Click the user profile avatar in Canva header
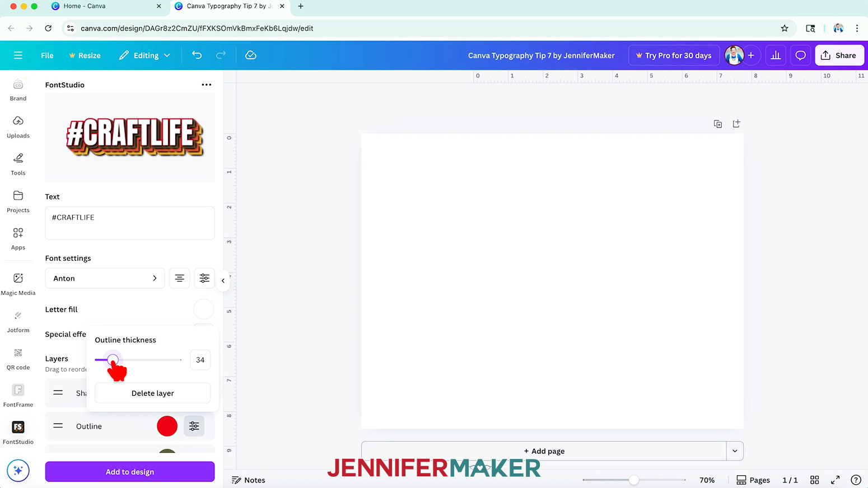 734,55
